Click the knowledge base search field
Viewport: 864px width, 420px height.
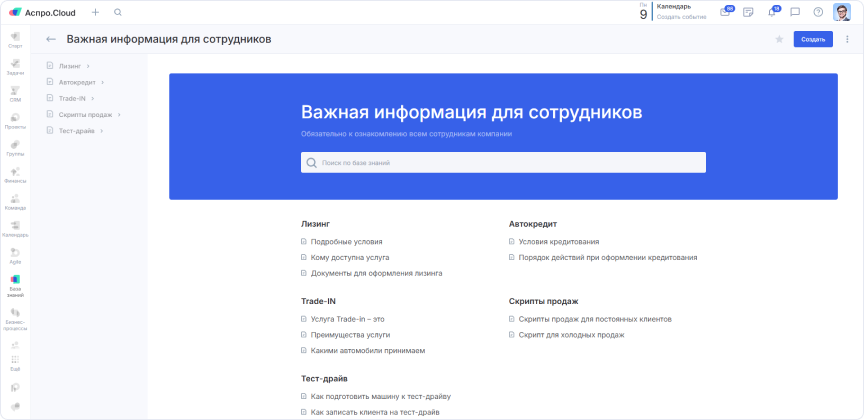(503, 162)
